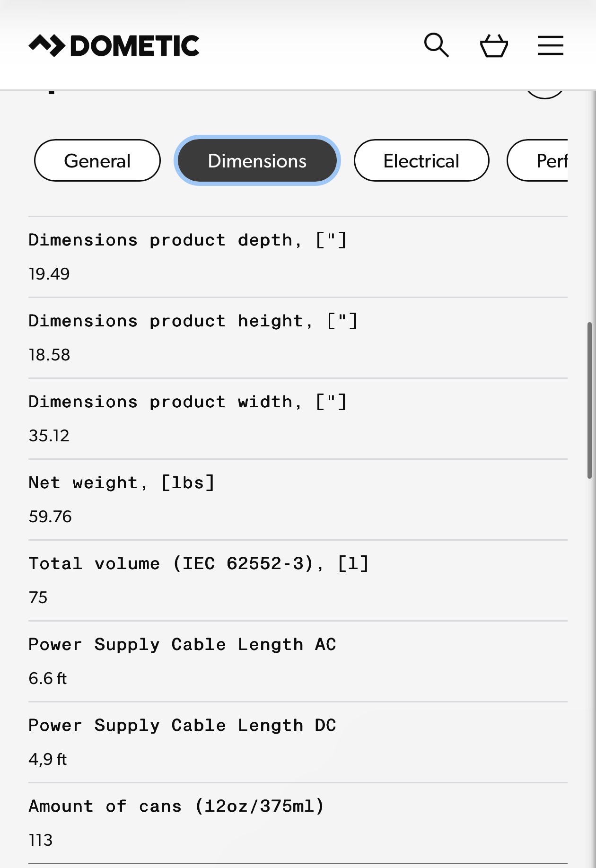Switch to the Electrical tab

click(421, 160)
